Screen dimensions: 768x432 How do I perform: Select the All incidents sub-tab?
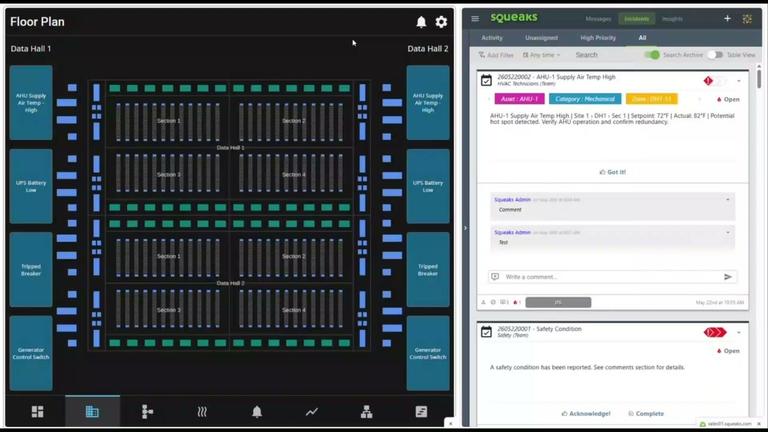[642, 38]
